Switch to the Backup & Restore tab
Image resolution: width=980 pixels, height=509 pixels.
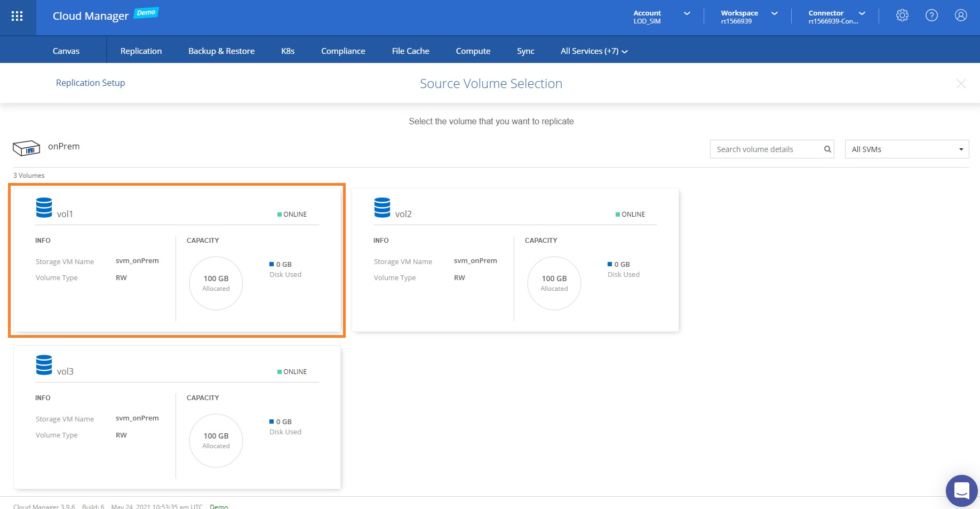[221, 51]
